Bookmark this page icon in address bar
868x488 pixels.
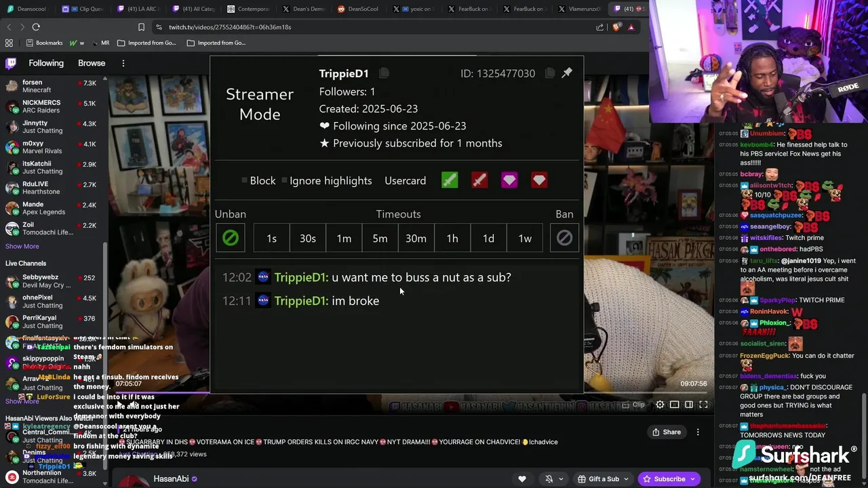click(x=141, y=27)
